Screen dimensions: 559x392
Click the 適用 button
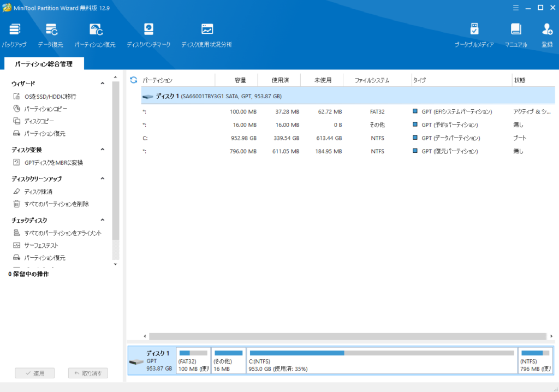point(35,373)
